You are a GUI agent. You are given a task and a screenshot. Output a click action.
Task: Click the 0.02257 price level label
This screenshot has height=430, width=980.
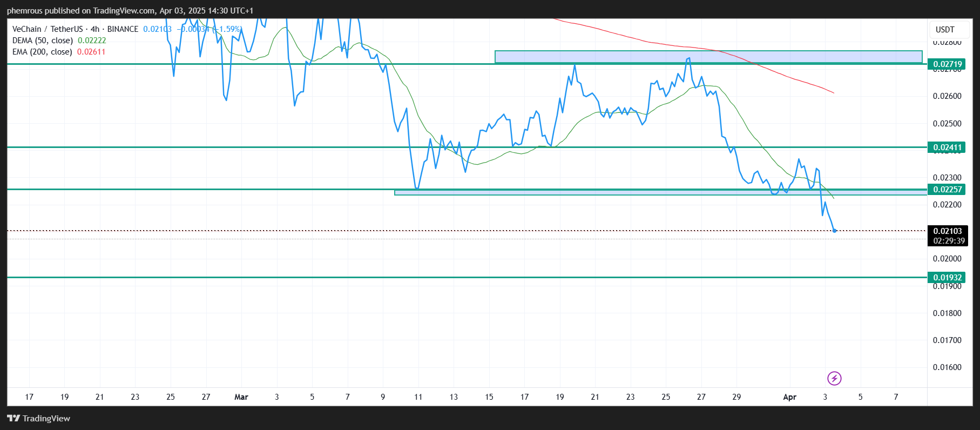[x=948, y=190]
